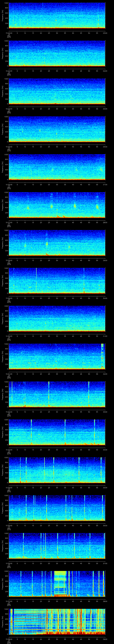The width and height of the screenshot is (114, 644).
Task: Select the spectrogram panel starting at 15:27:00
Action: coord(57,205)
